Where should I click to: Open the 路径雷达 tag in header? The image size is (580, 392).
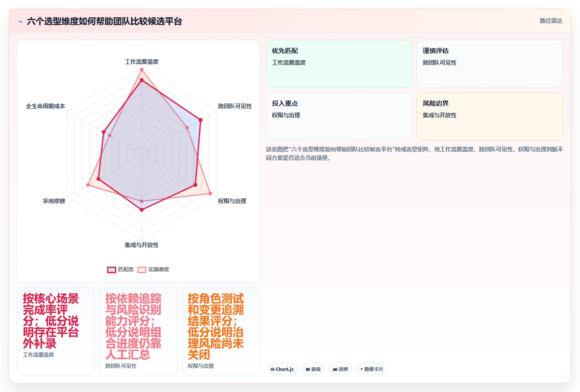point(551,21)
